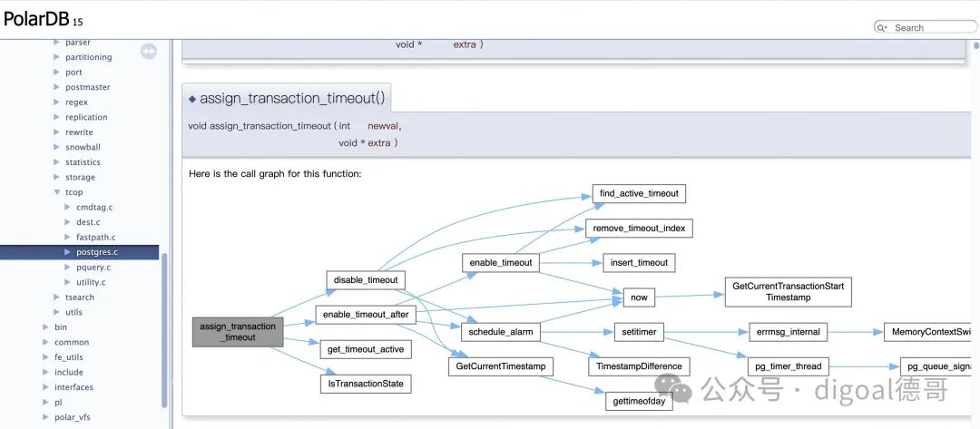Viewport: 980px width, 429px height.
Task: Open the enable_timeout_after graph node
Action: coord(366,315)
